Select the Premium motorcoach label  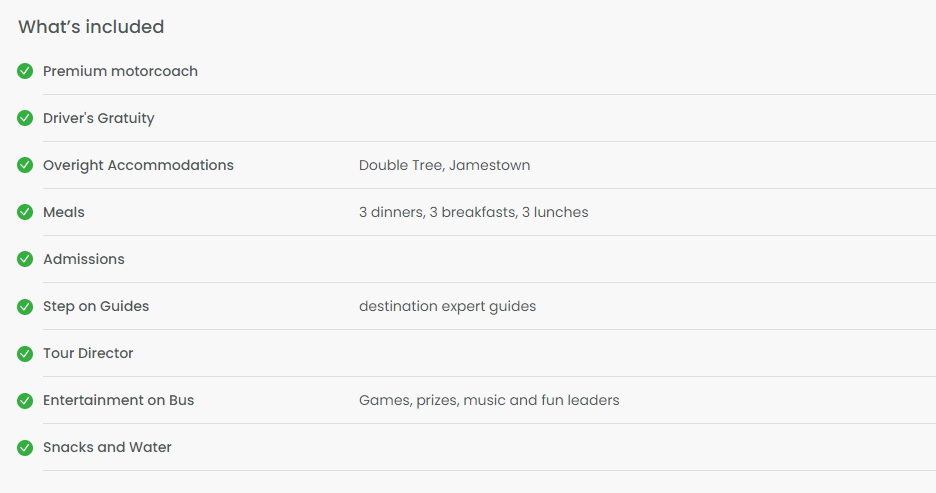click(120, 71)
